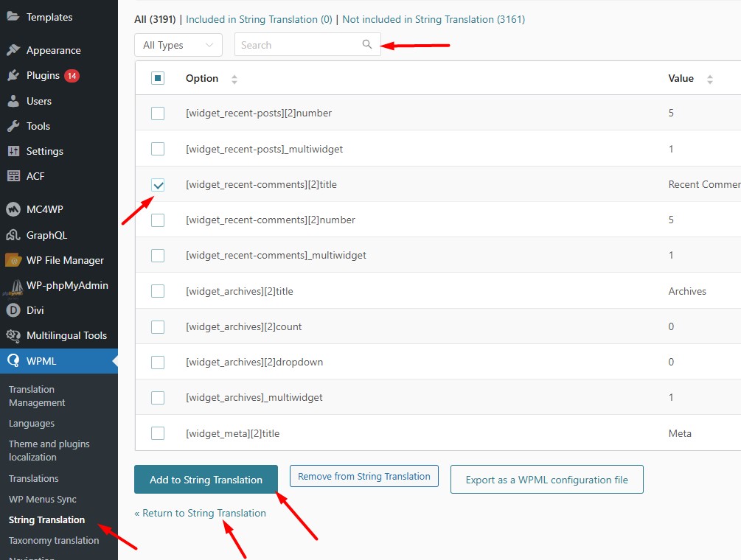This screenshot has width=741, height=560.
Task: Click the Value column header text
Action: coord(681,78)
